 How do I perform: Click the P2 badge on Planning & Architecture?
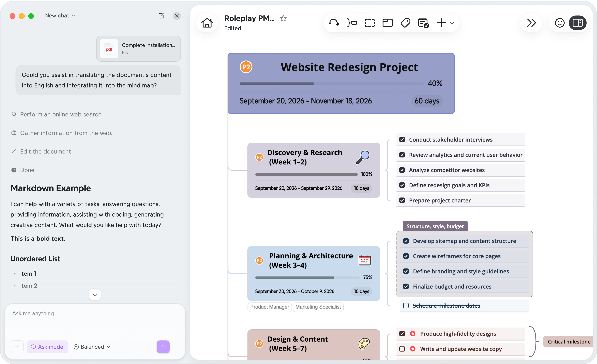tap(259, 261)
